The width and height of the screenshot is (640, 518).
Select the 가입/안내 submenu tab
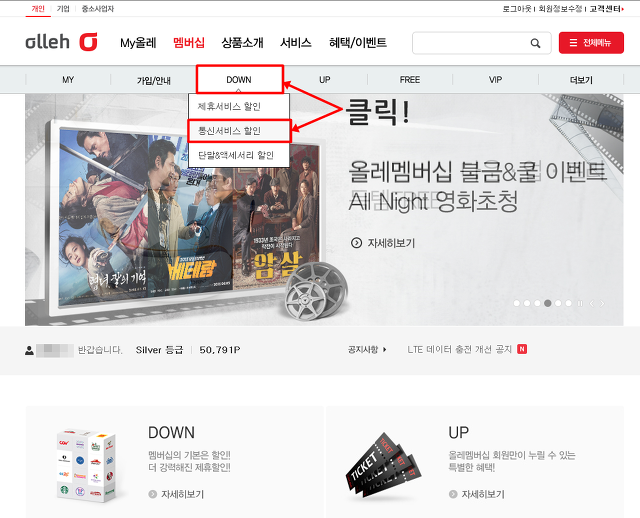(x=153, y=80)
